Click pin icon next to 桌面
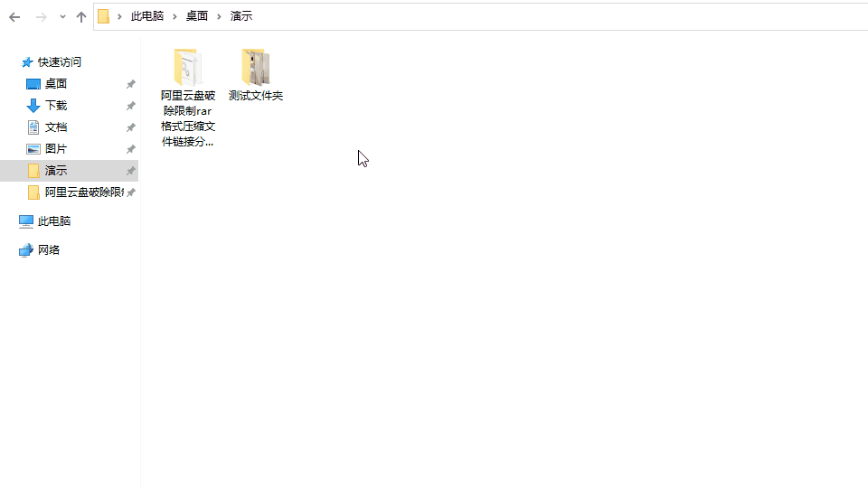Screen dimensions: 868x488 130,84
